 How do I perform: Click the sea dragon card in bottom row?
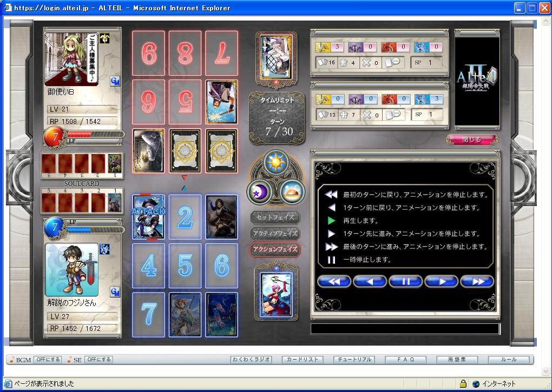(x=222, y=315)
